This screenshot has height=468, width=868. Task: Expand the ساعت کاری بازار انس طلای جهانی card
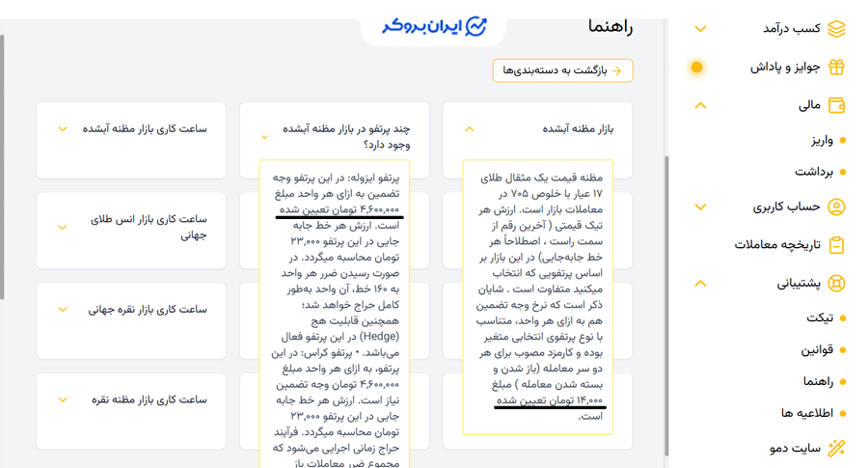coord(63,227)
